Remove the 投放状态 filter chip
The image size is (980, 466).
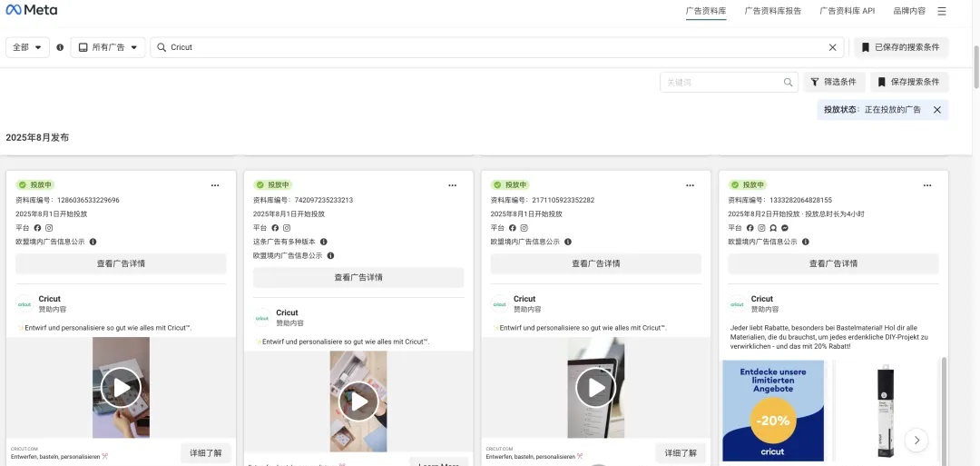click(936, 110)
